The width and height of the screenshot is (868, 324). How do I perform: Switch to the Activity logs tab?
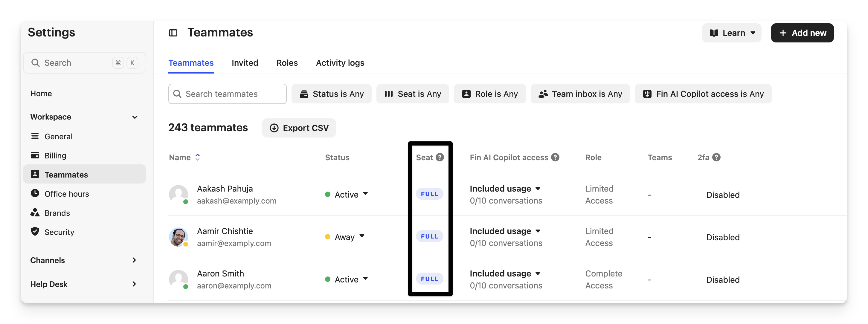(x=340, y=63)
